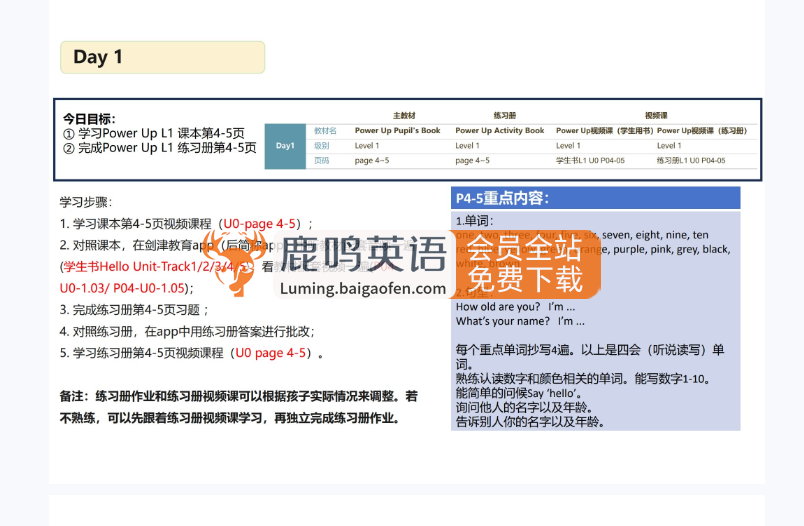
Task: Select the yellow Day 1 heading banner
Action: (162, 57)
